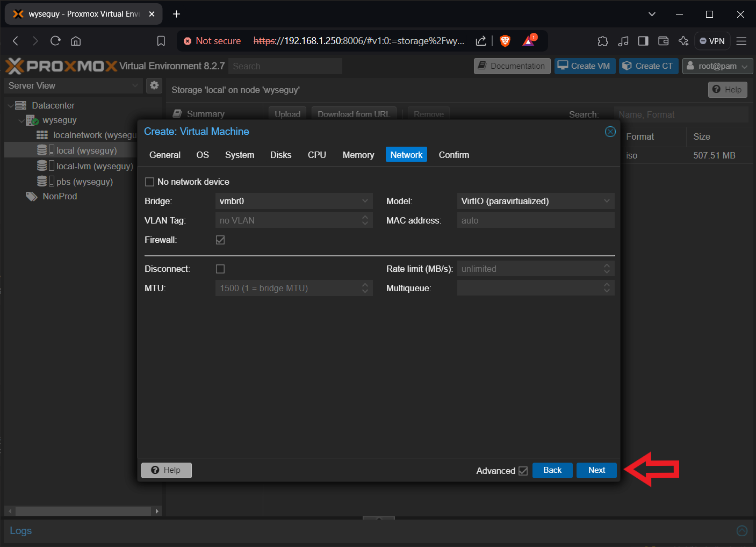
Task: Go back in browser history
Action: tap(16, 41)
